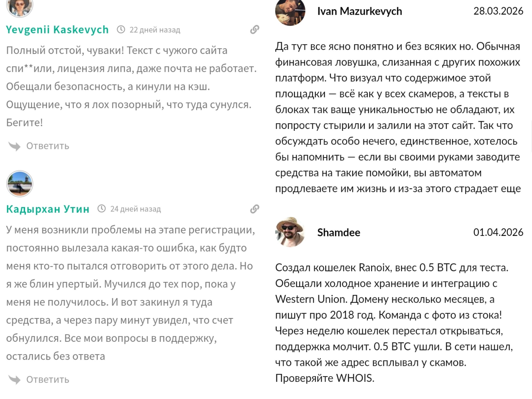Viewport: 532px width, 399px height.
Task: Select the Shamdee reviewer name
Action: [339, 232]
